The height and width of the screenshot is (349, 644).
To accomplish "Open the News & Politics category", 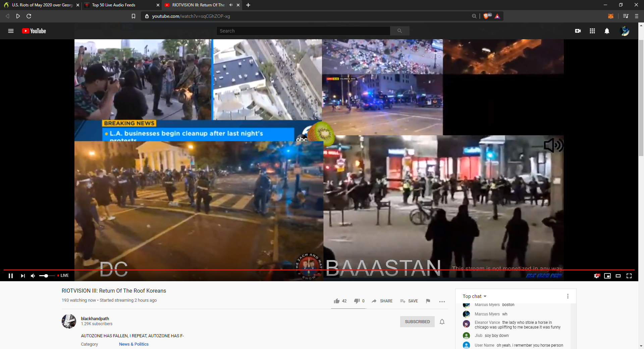I will 133,344.
